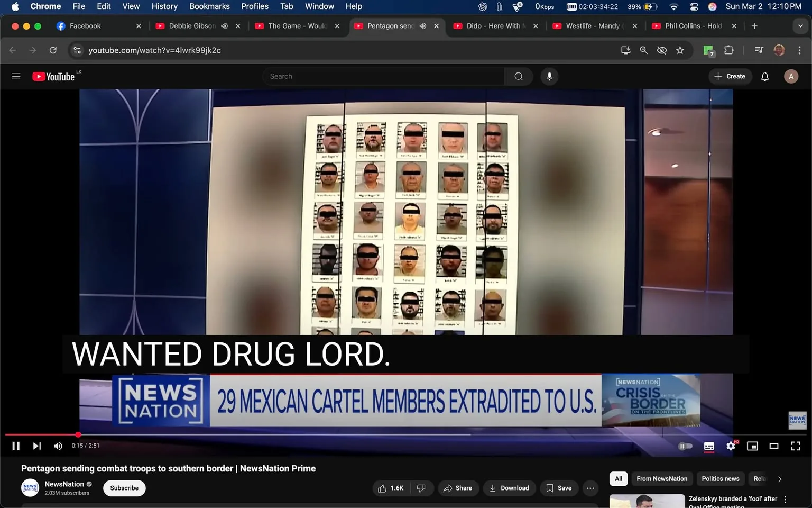Show more related filter chips

click(780, 478)
